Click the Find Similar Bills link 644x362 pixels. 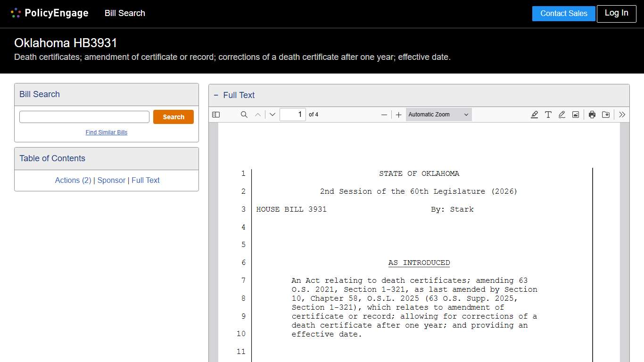(106, 132)
